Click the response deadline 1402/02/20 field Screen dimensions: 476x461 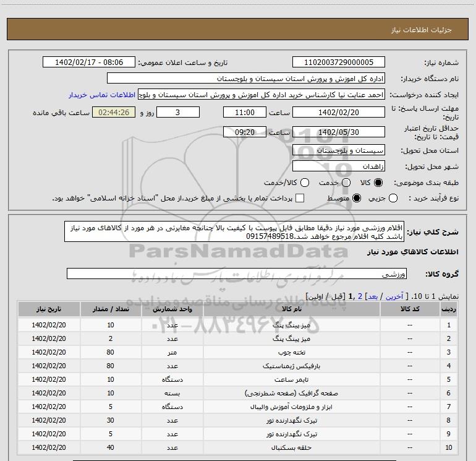(339, 112)
